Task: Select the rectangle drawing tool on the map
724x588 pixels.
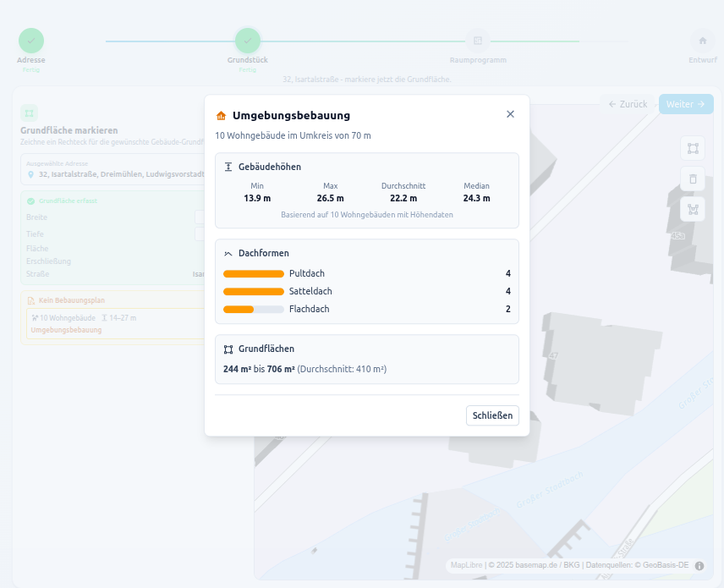Action: pyautogui.click(x=693, y=148)
